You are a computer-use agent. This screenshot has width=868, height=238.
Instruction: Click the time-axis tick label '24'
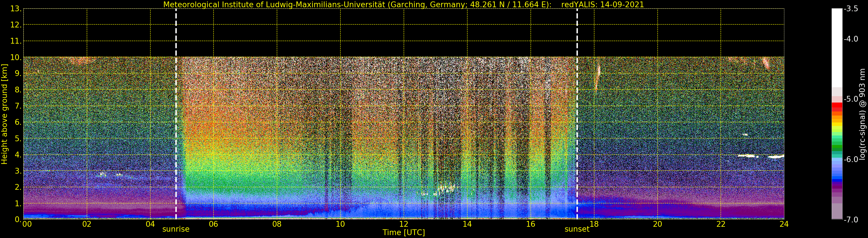(x=784, y=224)
